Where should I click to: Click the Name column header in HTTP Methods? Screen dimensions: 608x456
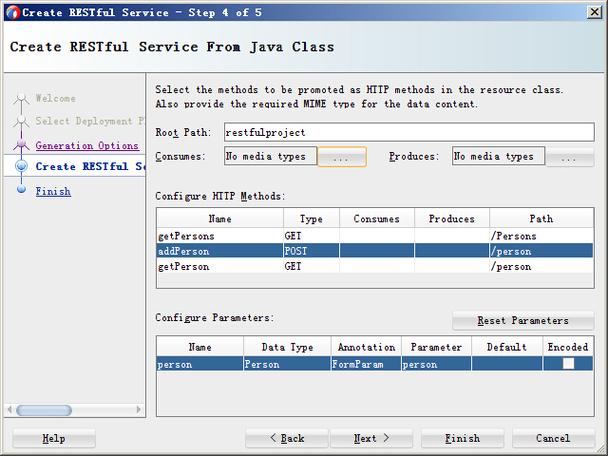tap(220, 218)
